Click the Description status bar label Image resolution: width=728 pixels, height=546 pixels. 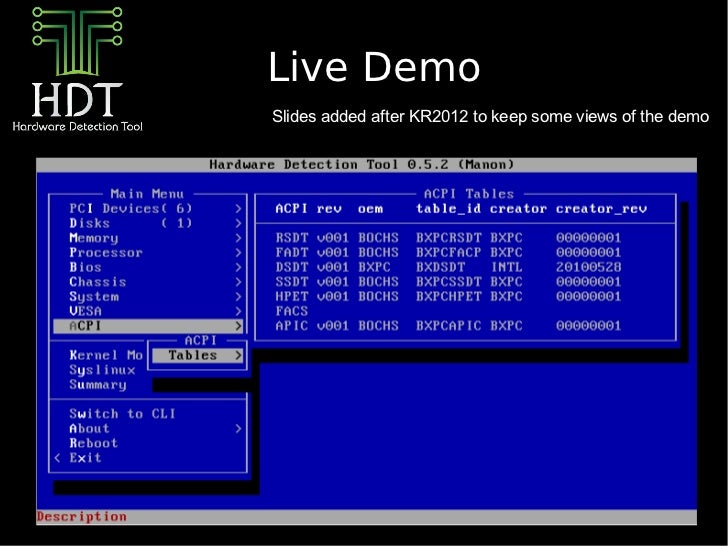coord(82,517)
